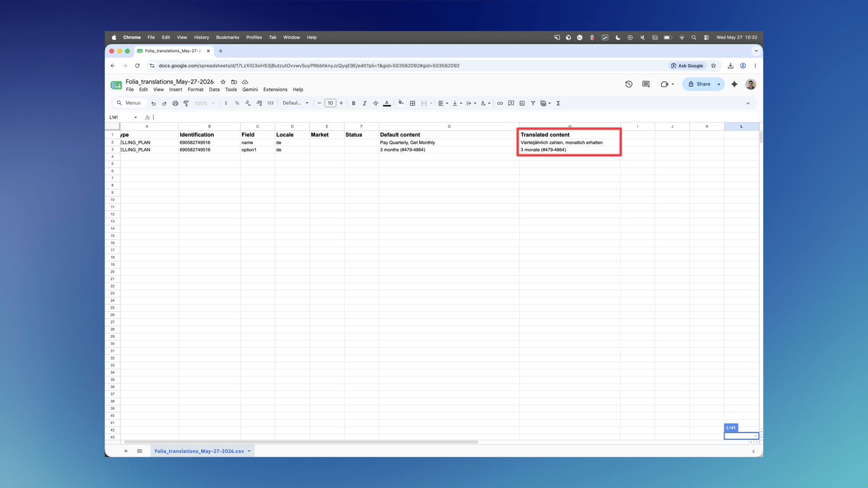Print the spreadsheet using printer icon
Screen dimensions: 868x488
point(175,103)
